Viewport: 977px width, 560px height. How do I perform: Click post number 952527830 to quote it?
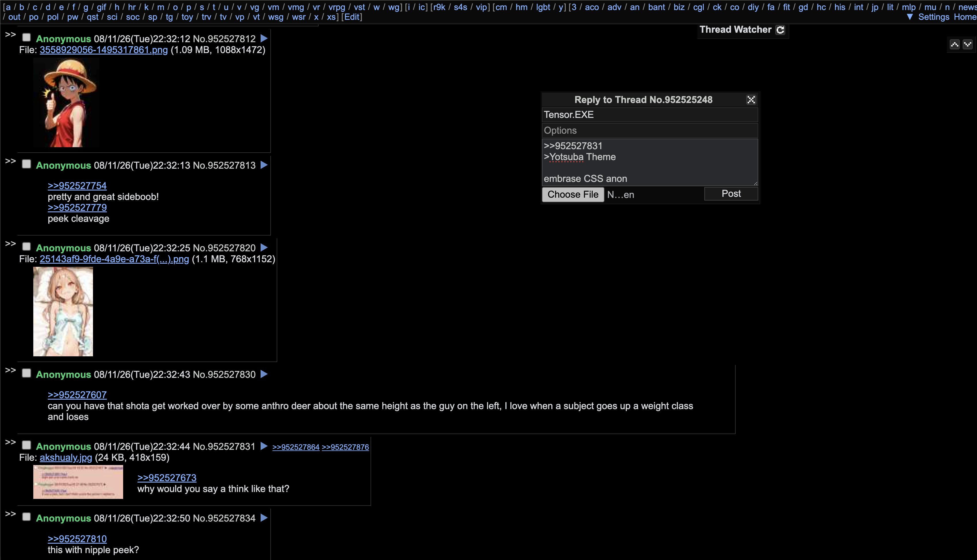pyautogui.click(x=231, y=375)
